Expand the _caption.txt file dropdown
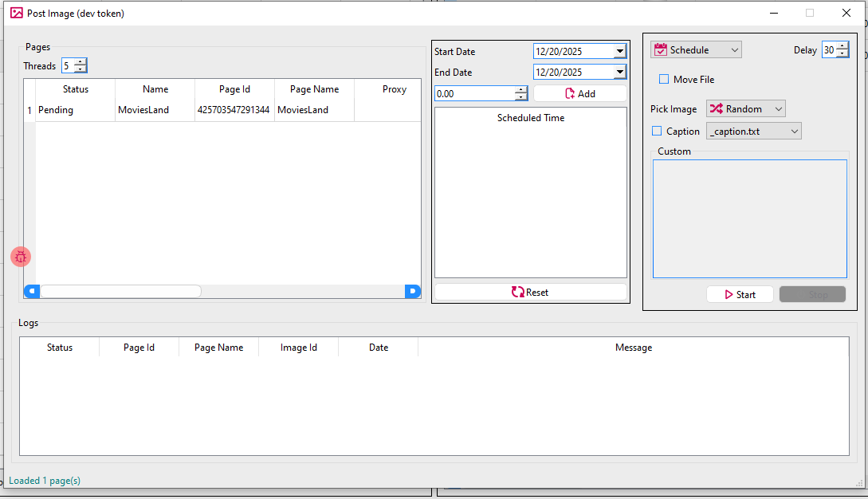 pos(753,132)
